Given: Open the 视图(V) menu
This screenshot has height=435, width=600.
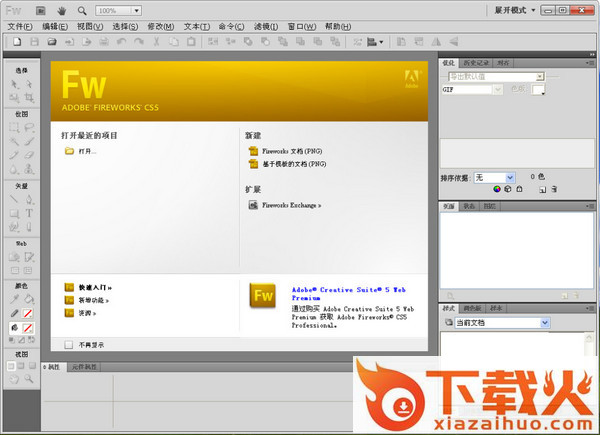Looking at the screenshot, I should click(90, 26).
